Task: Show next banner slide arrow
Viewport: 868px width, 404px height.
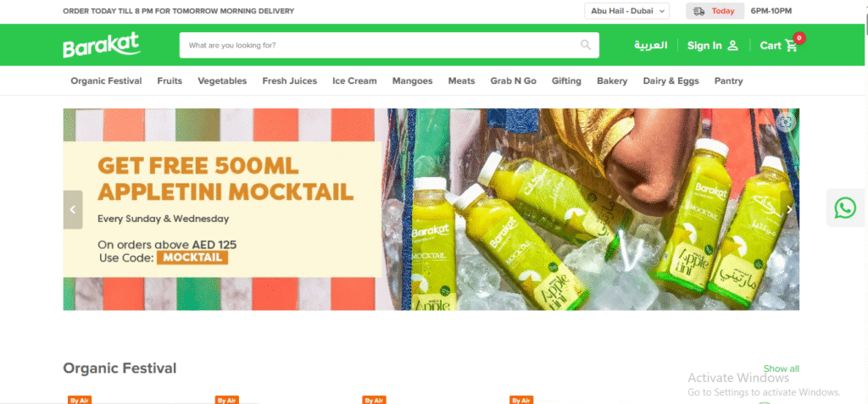Action: 789,209
